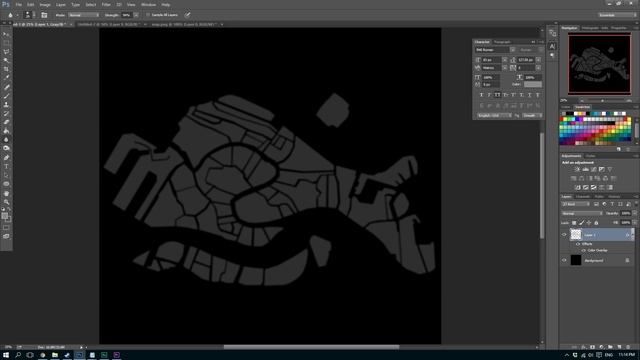Click foreground color swatch in toolbox
This screenshot has height=360, width=640.
point(4,216)
